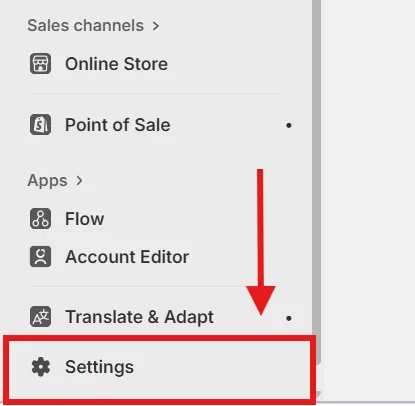
Task: Click the Point of Sale bag icon
Action: pos(40,125)
